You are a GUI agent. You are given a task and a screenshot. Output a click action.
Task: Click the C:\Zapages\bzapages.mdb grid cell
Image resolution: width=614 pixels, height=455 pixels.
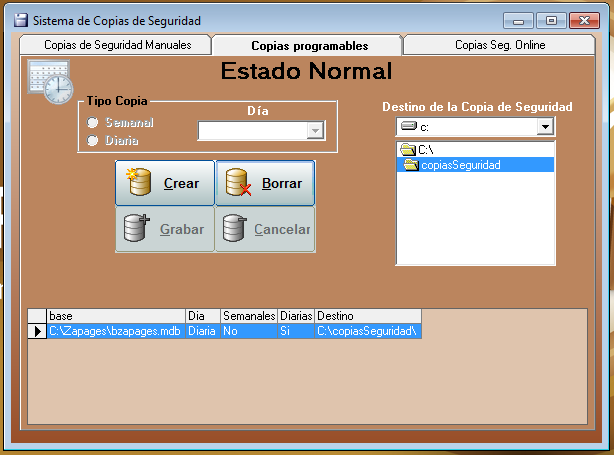click(115, 331)
